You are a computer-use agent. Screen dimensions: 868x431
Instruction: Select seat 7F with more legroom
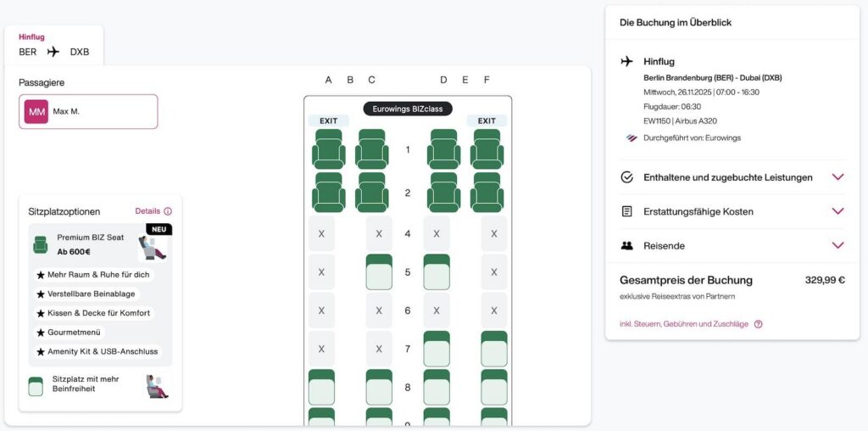click(494, 349)
